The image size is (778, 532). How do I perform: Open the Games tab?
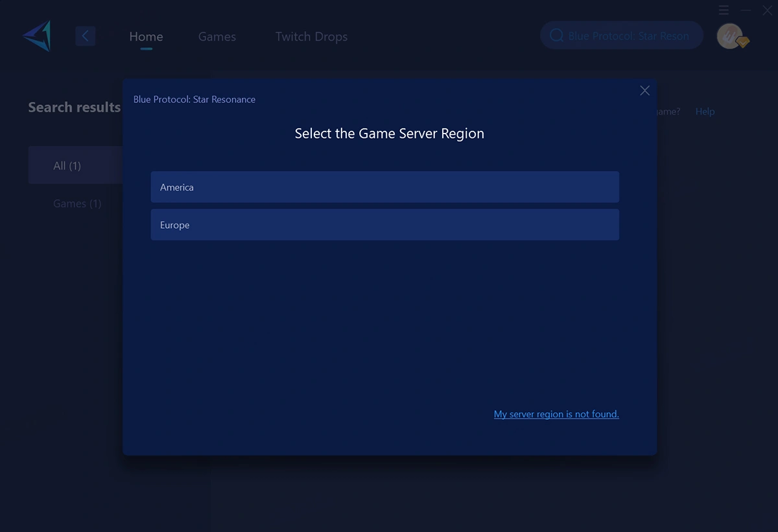pos(217,37)
